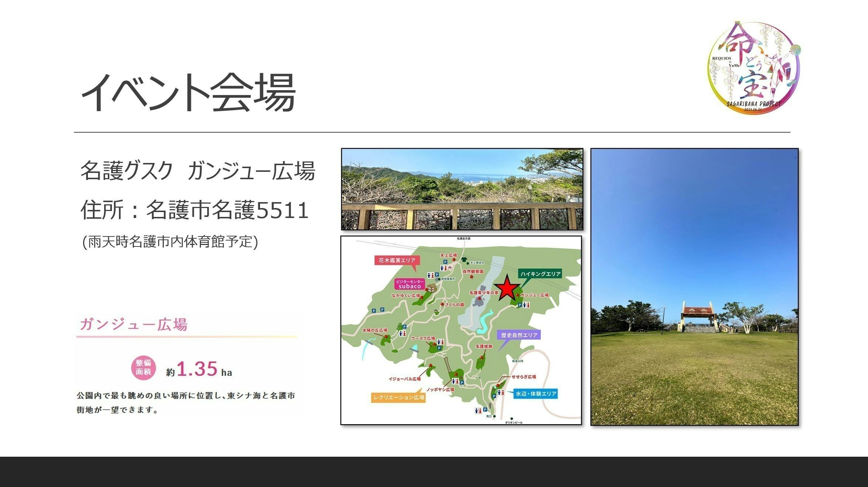Click the pink 整備面積 circle badge
This screenshot has width=868, height=487.
143,368
